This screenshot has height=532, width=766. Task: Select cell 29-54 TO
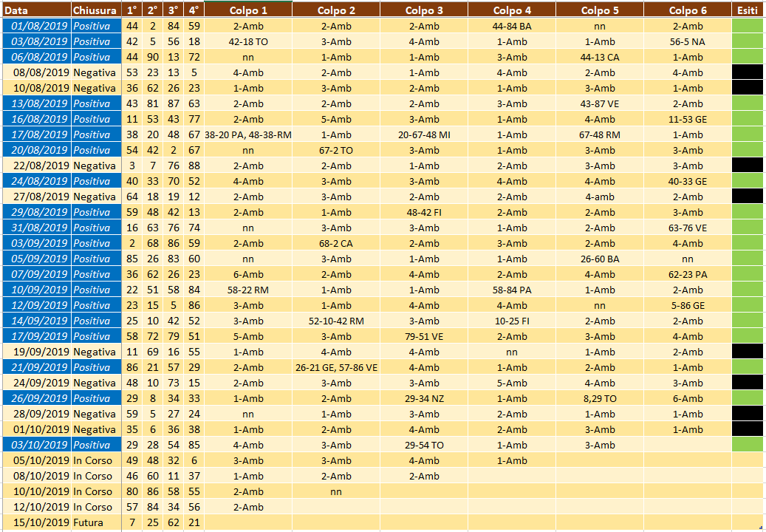424,445
